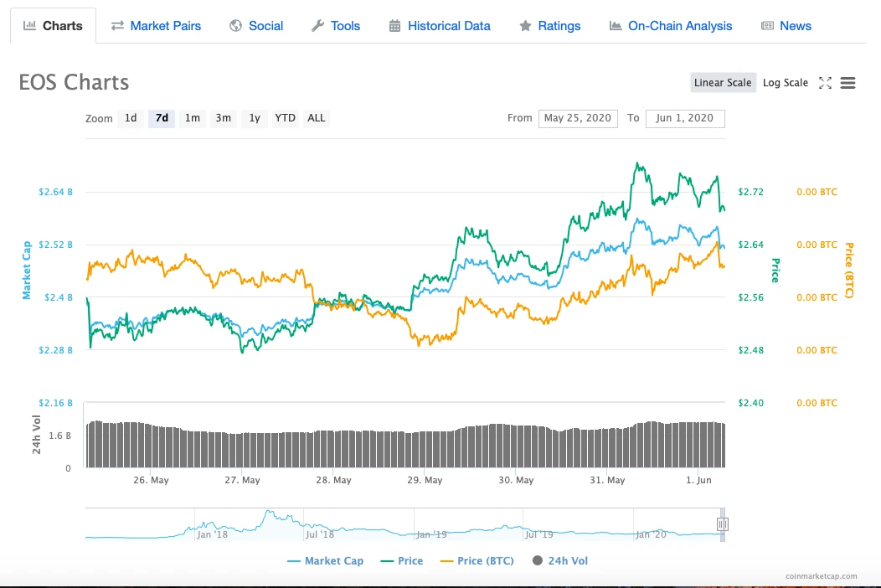Click the $2.64 B market cap axis label

pyautogui.click(x=55, y=193)
